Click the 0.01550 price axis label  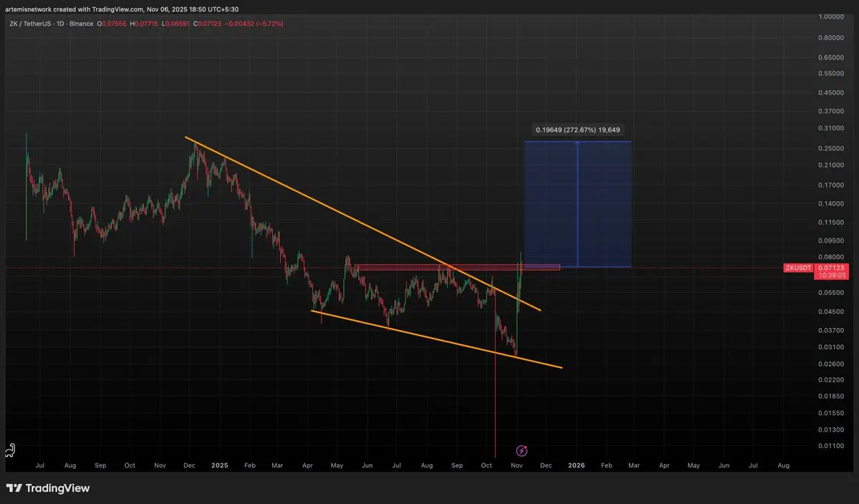(x=831, y=413)
